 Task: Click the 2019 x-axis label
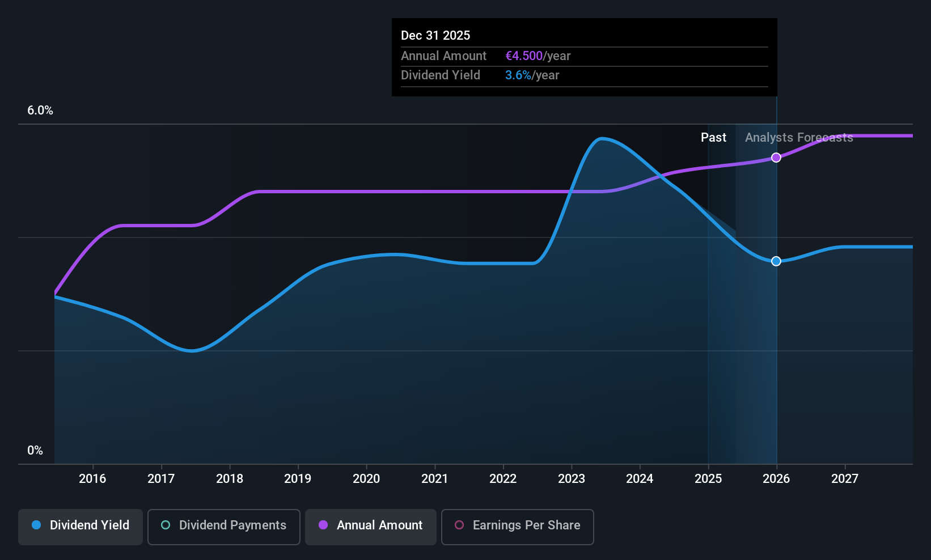click(x=298, y=479)
